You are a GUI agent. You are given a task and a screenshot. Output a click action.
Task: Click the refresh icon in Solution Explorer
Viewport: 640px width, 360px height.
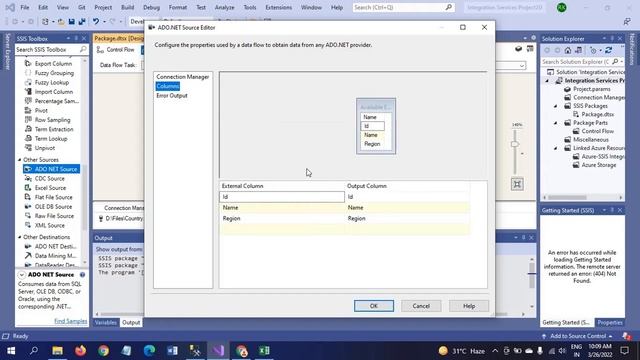pos(608,50)
